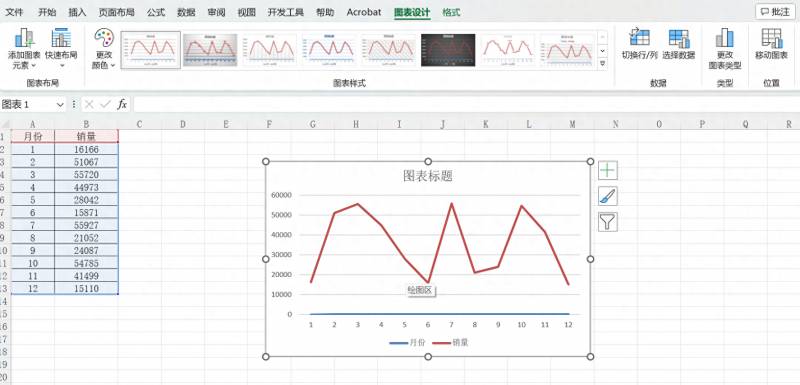Click the funnel chart filters button
Image resolution: width=800 pixels, height=385 pixels.
point(608,222)
